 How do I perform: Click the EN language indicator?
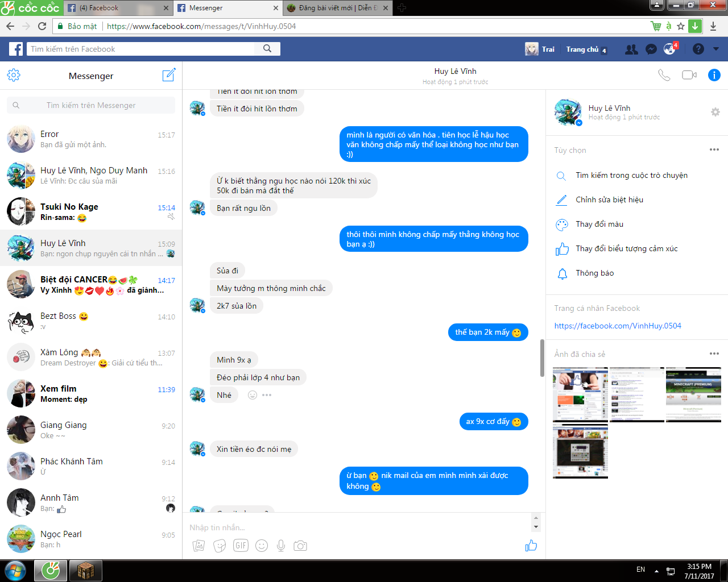click(640, 569)
